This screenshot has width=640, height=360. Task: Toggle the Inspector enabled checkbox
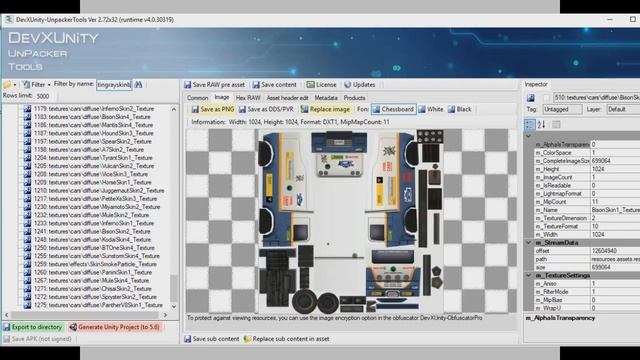pyautogui.click(x=546, y=98)
